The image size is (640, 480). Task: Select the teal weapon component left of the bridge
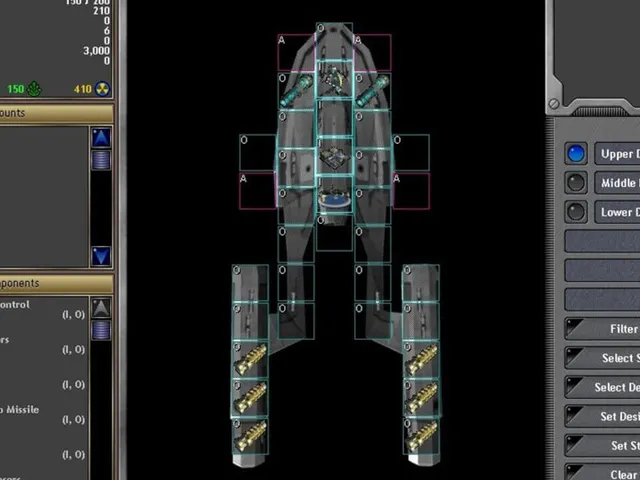tap(296, 91)
